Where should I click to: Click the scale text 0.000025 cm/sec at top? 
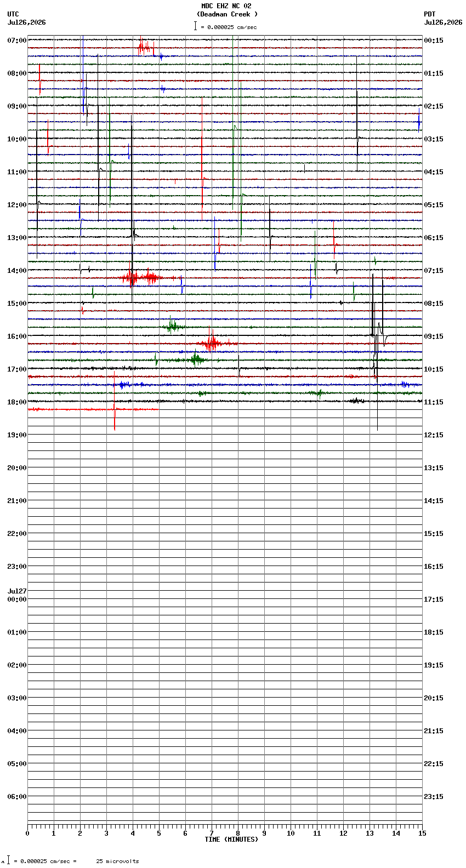tap(232, 27)
